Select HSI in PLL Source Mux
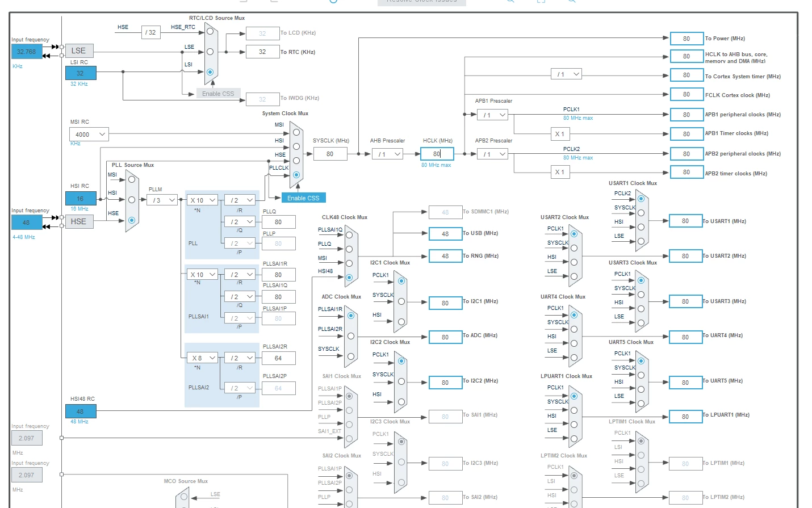Screen dimensions: 812x508 (x=132, y=200)
